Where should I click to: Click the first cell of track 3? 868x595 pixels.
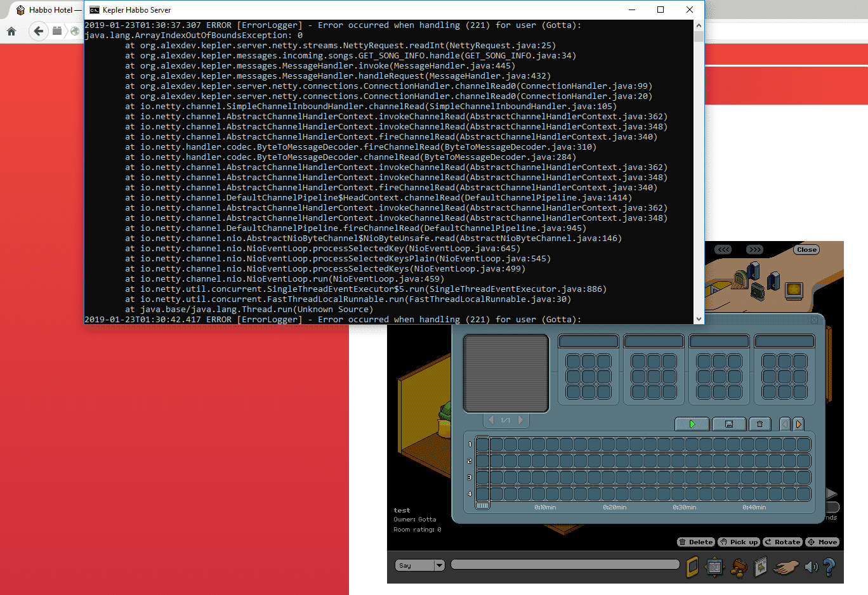pyautogui.click(x=482, y=477)
